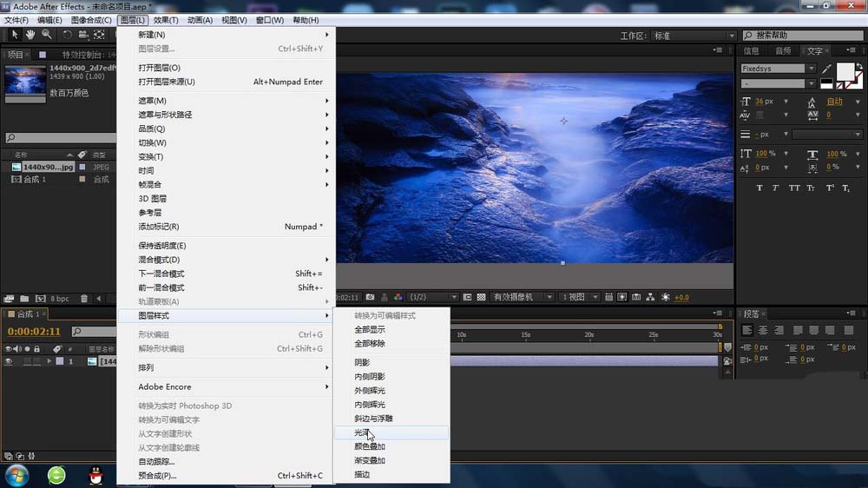This screenshot has width=868, height=488.
Task: Create new folder in the project panel
Action: 24,299
